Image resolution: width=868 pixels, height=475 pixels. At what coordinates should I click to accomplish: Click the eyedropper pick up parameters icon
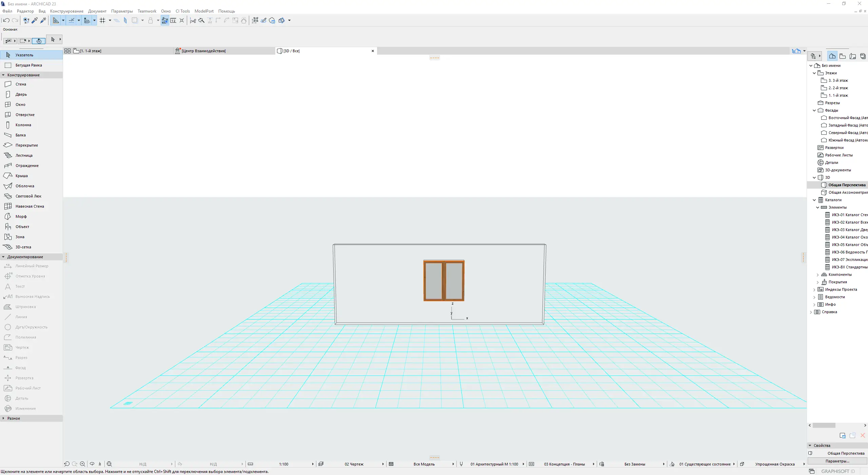click(35, 20)
